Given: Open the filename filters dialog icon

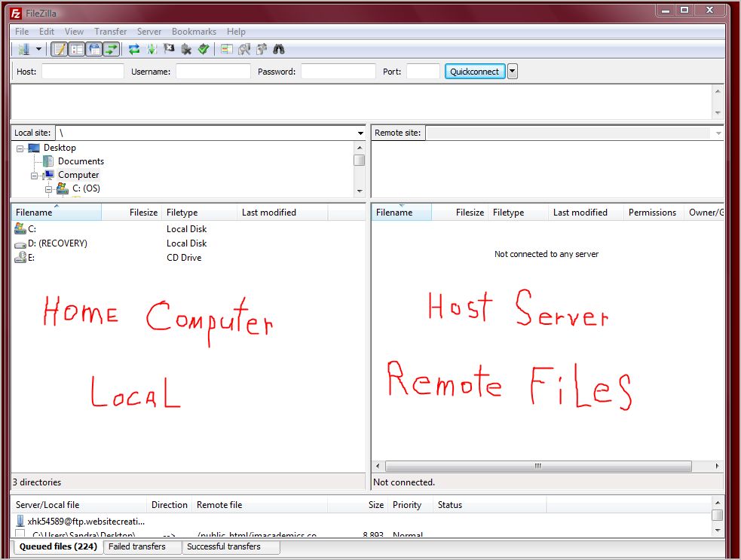Looking at the screenshot, I should point(226,50).
